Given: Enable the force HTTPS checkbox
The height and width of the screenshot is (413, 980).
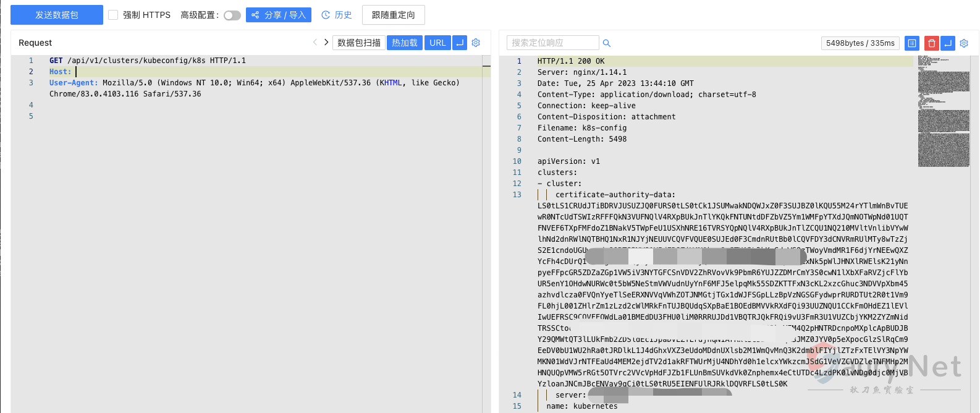Looking at the screenshot, I should [113, 15].
